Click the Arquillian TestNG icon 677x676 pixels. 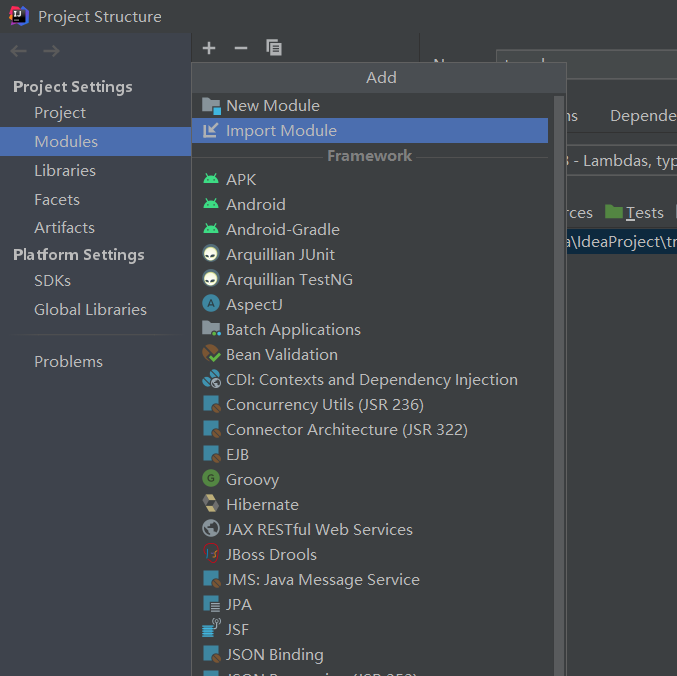pyautogui.click(x=211, y=279)
